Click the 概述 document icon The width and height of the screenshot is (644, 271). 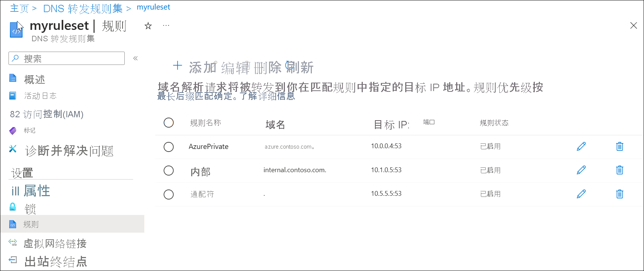tap(13, 78)
